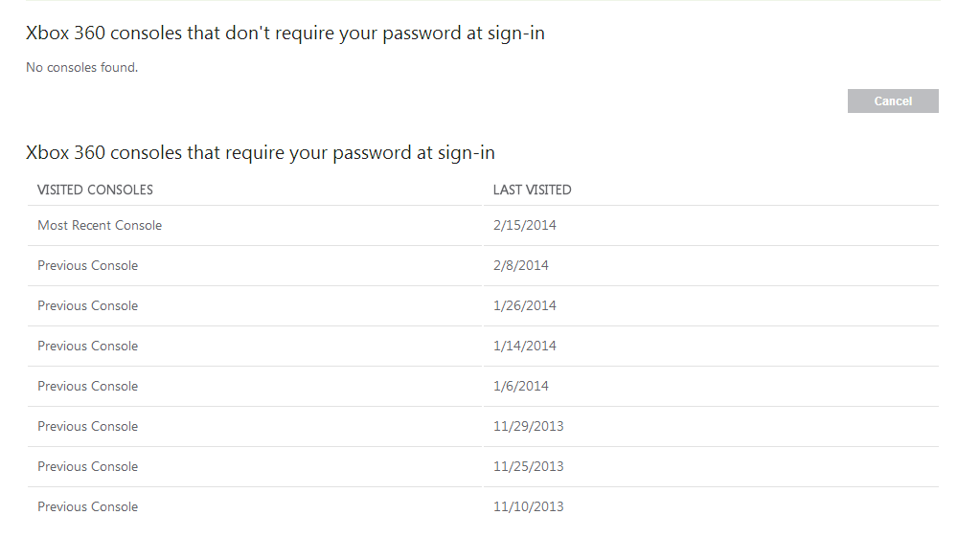Select Previous Console visited 1/14/2014
980x560 pixels.
pyautogui.click(x=87, y=347)
